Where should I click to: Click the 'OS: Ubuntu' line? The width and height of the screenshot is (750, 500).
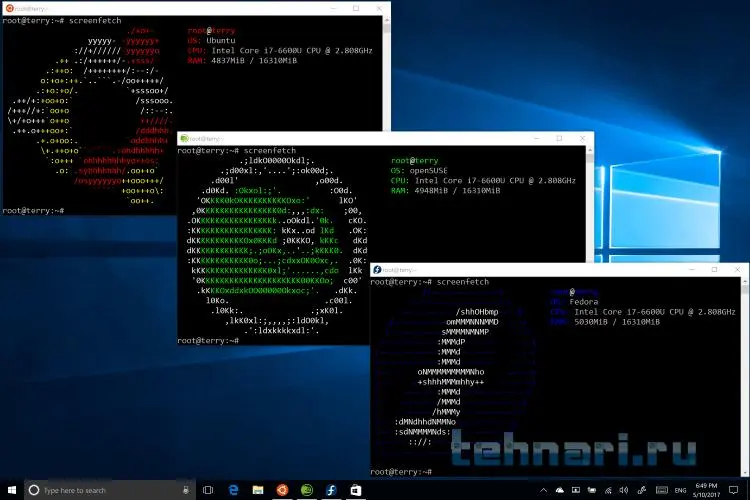pos(211,41)
